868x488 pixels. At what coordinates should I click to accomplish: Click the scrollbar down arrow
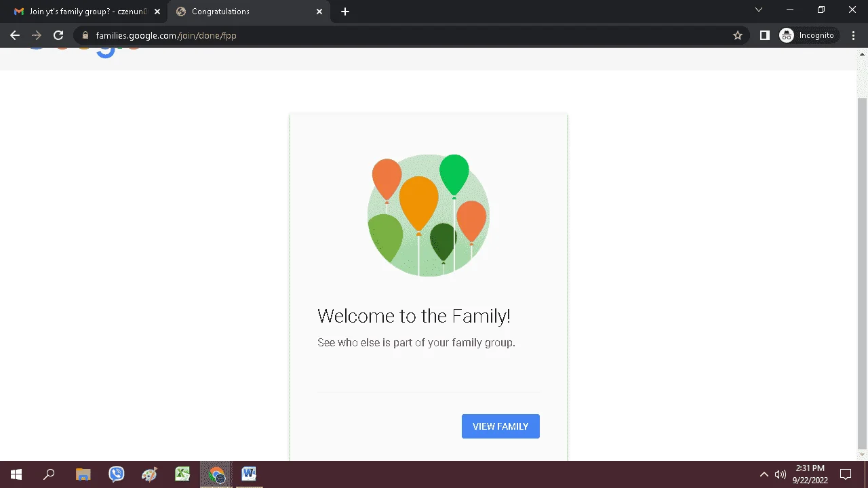pos(863,455)
